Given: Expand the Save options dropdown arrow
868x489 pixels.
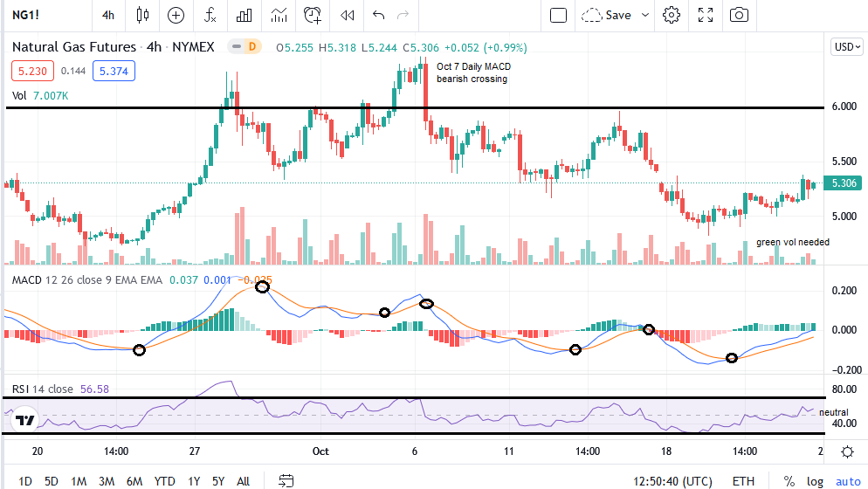Looking at the screenshot, I should tap(645, 15).
